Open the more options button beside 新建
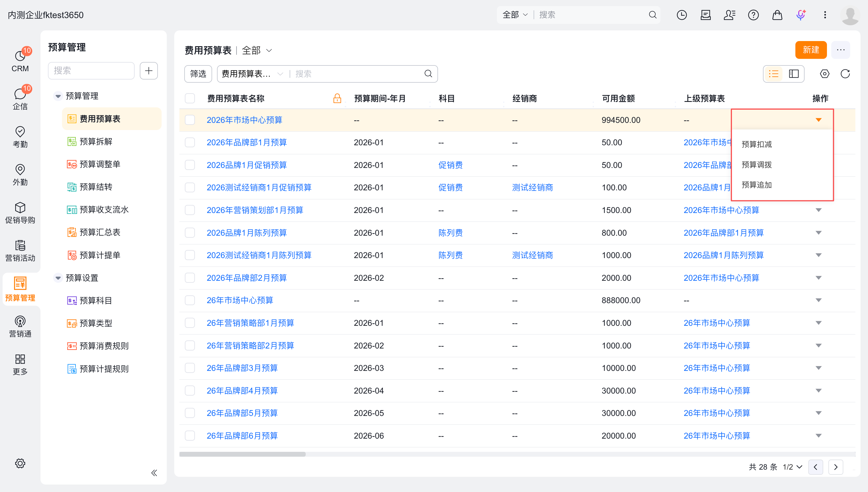The width and height of the screenshot is (868, 492). click(x=841, y=50)
